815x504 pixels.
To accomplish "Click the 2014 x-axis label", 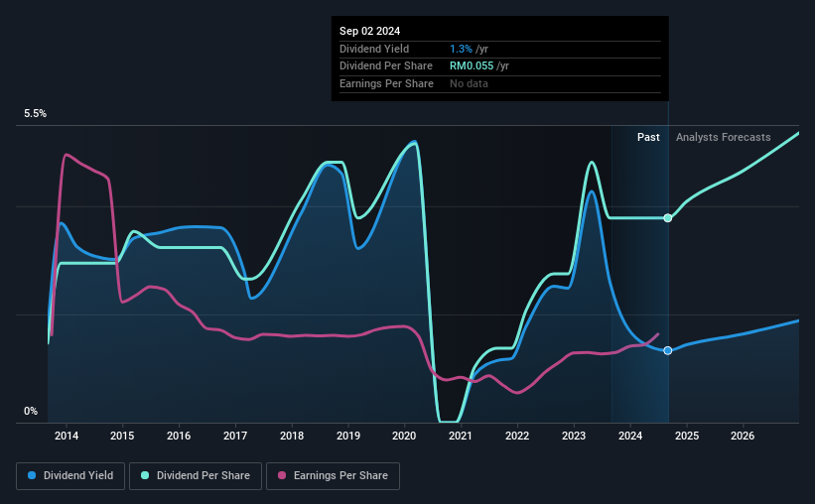I will click(67, 436).
